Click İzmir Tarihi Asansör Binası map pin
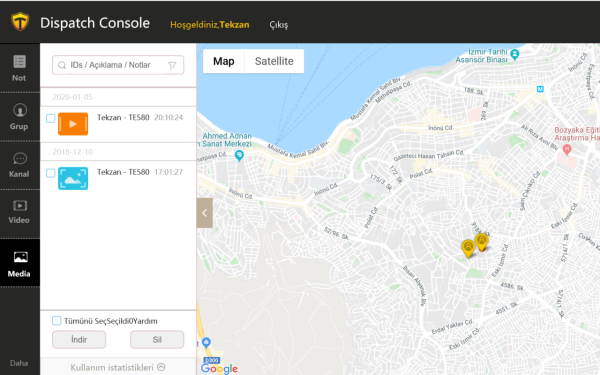 pos(515,54)
